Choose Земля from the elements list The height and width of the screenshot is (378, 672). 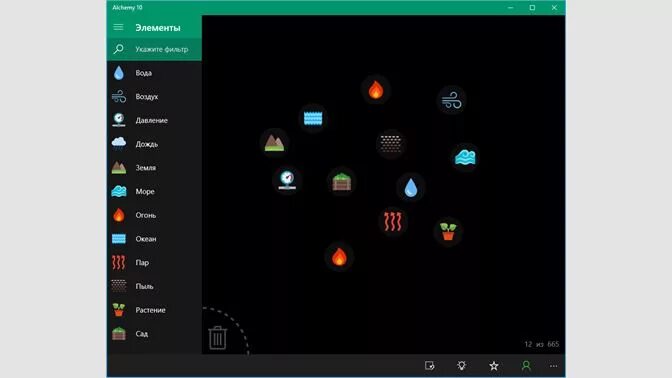click(x=154, y=168)
